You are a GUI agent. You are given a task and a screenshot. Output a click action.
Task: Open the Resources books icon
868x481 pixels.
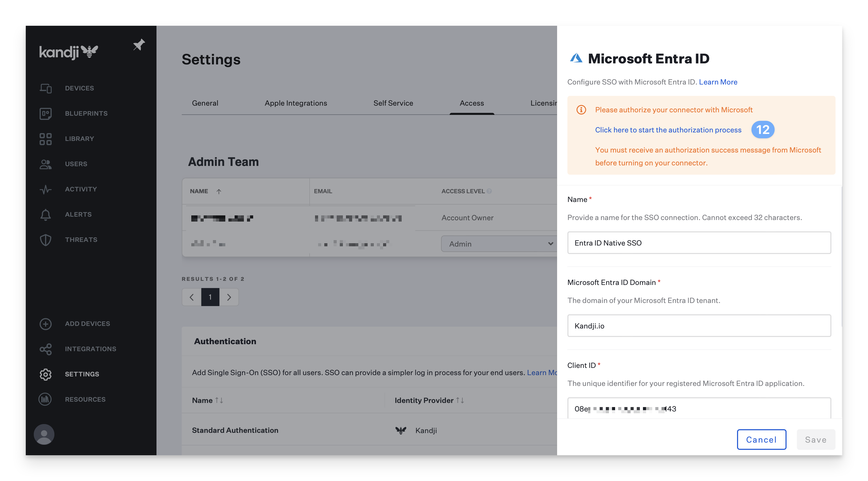[45, 400]
